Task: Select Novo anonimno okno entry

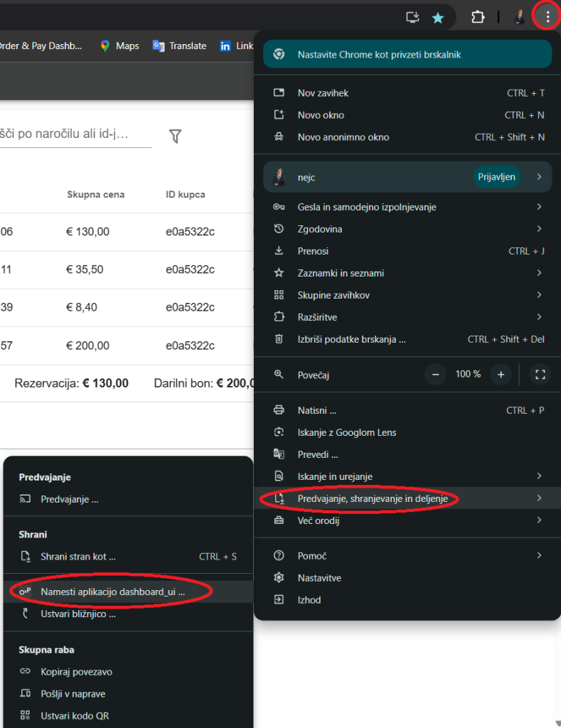Action: (x=407, y=137)
